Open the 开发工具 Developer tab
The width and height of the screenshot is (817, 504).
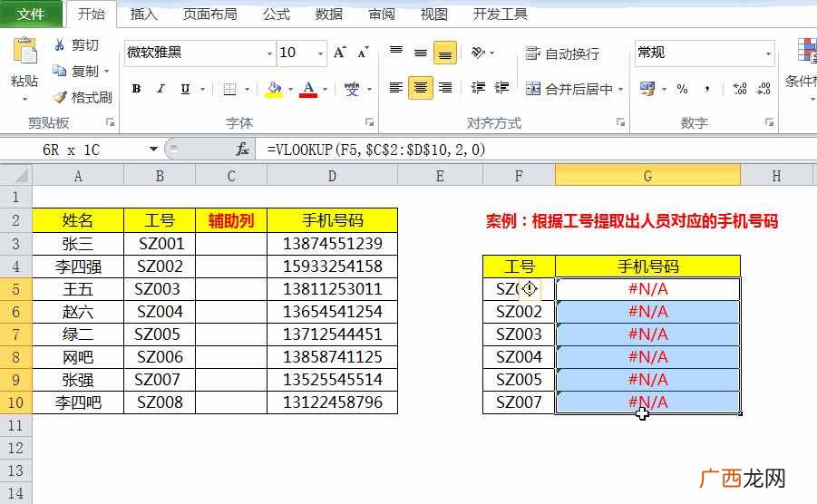click(501, 15)
